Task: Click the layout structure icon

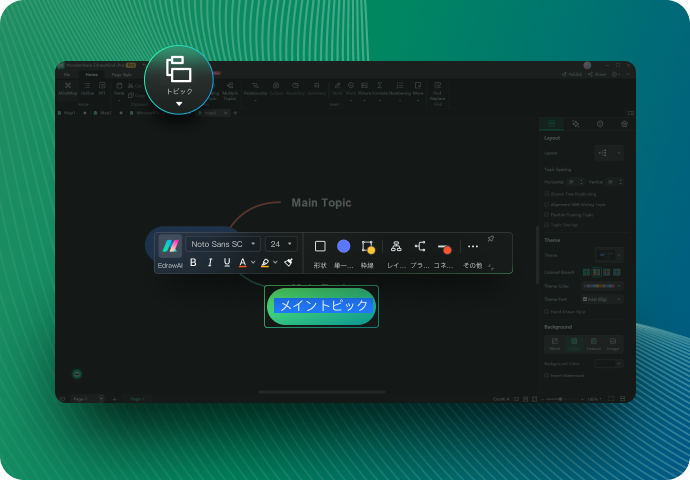Action: click(x=396, y=246)
